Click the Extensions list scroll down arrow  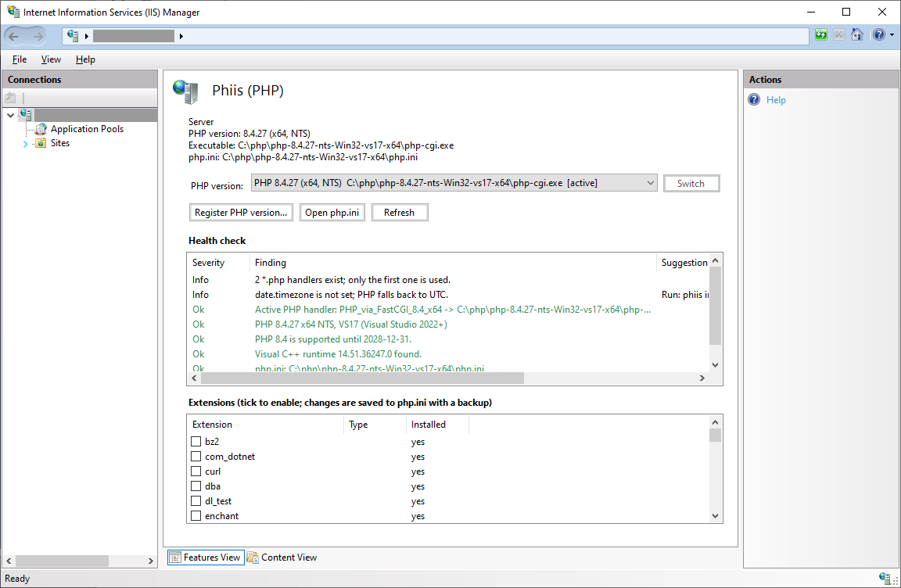[715, 515]
